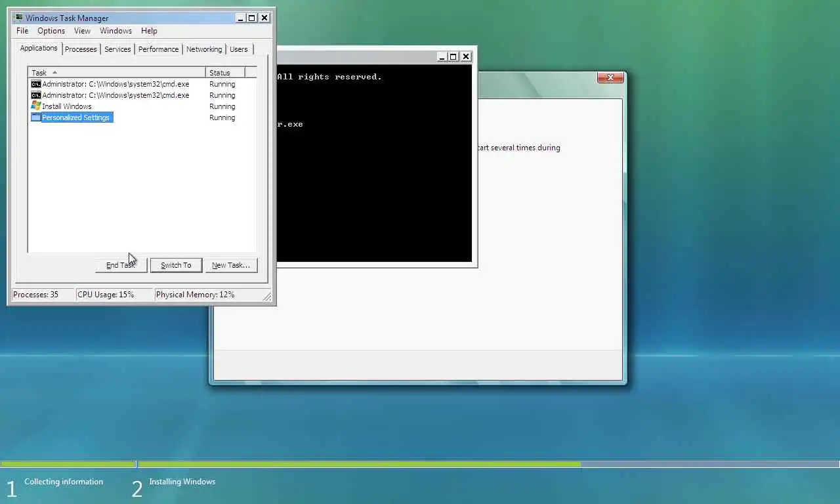This screenshot has height=504, width=840.
Task: Click the Running status of Install Windows
Action: click(x=222, y=106)
